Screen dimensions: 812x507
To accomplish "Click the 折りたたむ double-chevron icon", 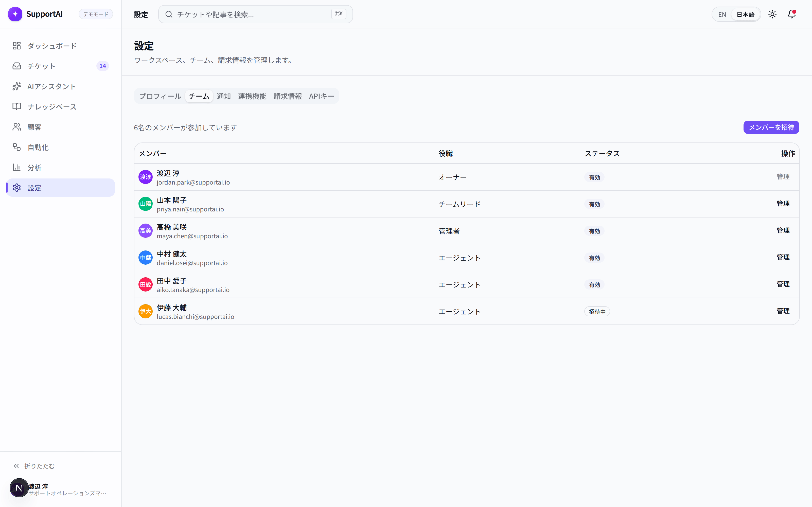I will [x=16, y=466].
